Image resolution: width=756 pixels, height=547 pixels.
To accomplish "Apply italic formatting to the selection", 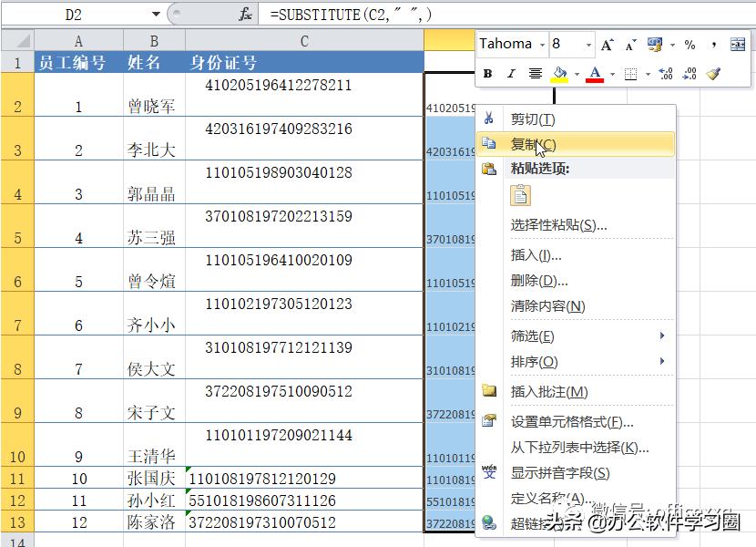I will (x=511, y=71).
